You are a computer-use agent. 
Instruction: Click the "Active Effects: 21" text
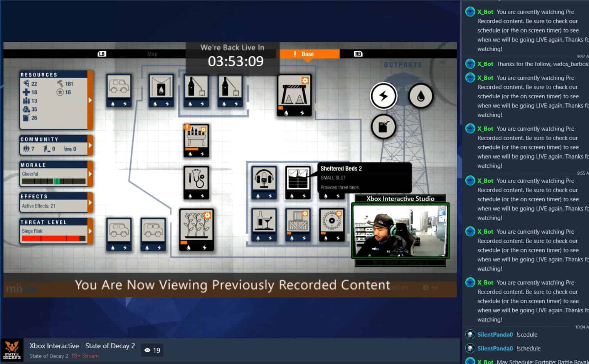pyautogui.click(x=39, y=206)
